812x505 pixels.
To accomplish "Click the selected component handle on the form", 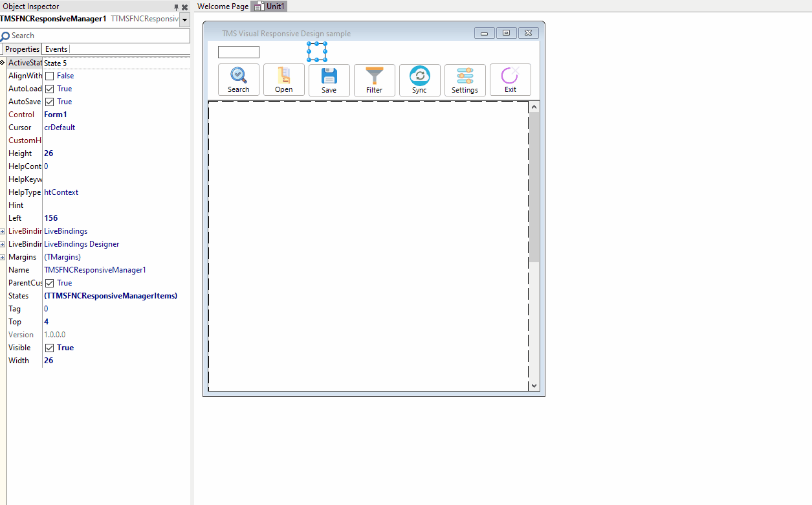I will 317,51.
